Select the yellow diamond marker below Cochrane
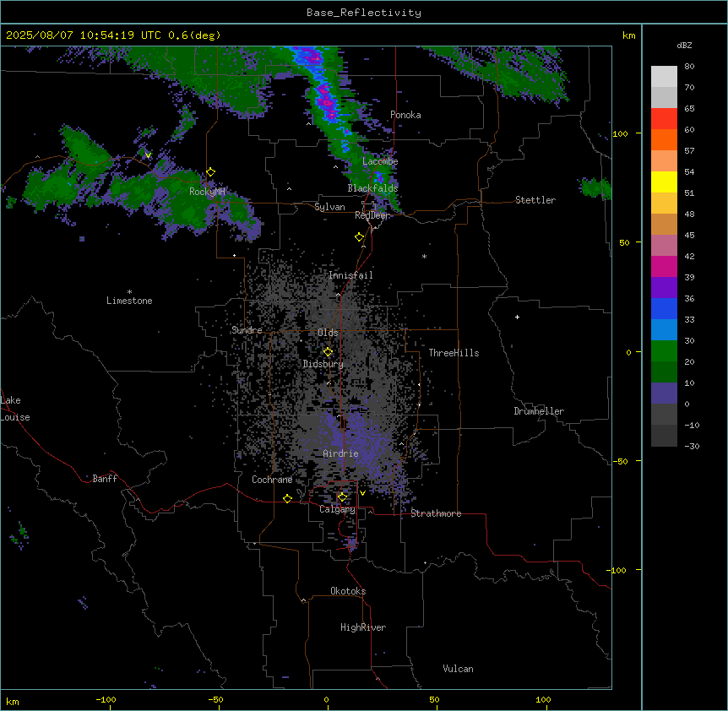 (x=287, y=498)
